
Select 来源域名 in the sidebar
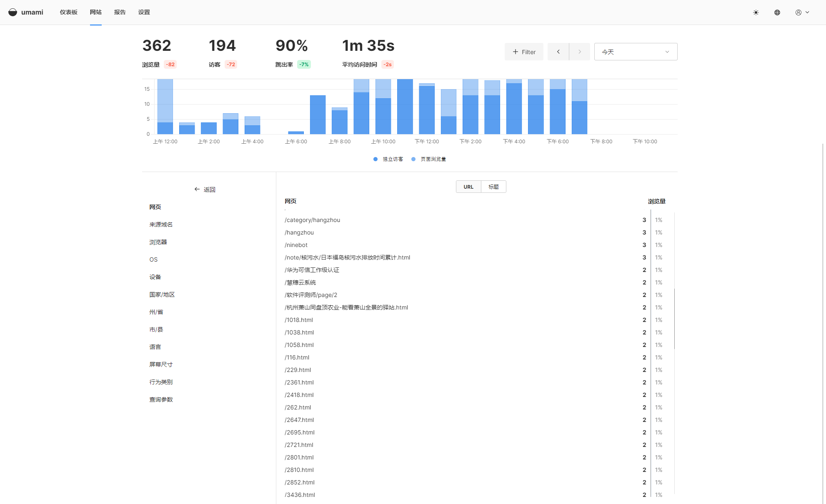(x=161, y=225)
